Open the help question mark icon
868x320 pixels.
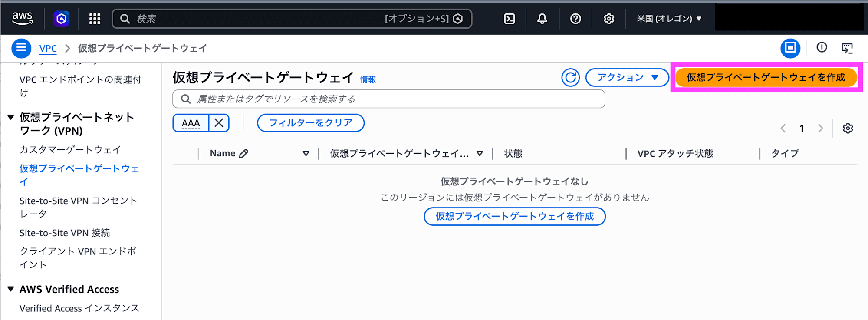575,19
